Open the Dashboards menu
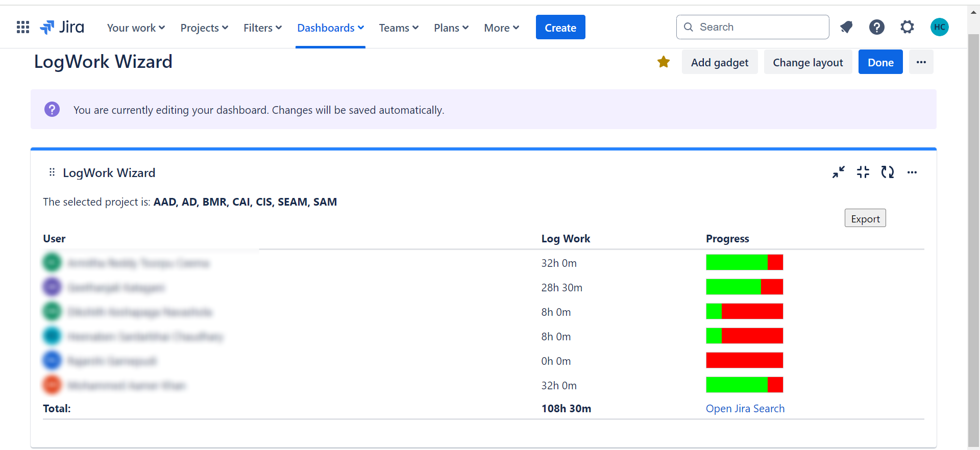 click(x=330, y=28)
